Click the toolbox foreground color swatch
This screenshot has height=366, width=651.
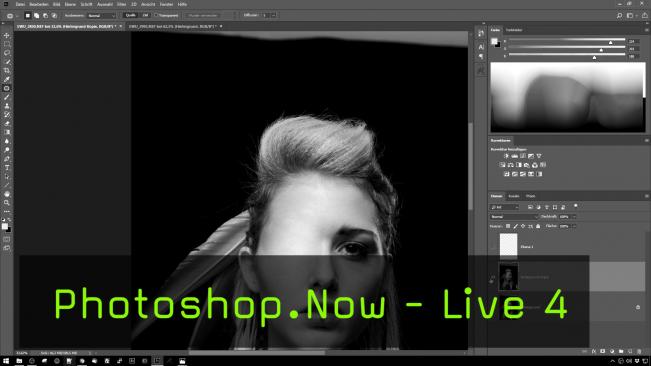[x=5, y=226]
